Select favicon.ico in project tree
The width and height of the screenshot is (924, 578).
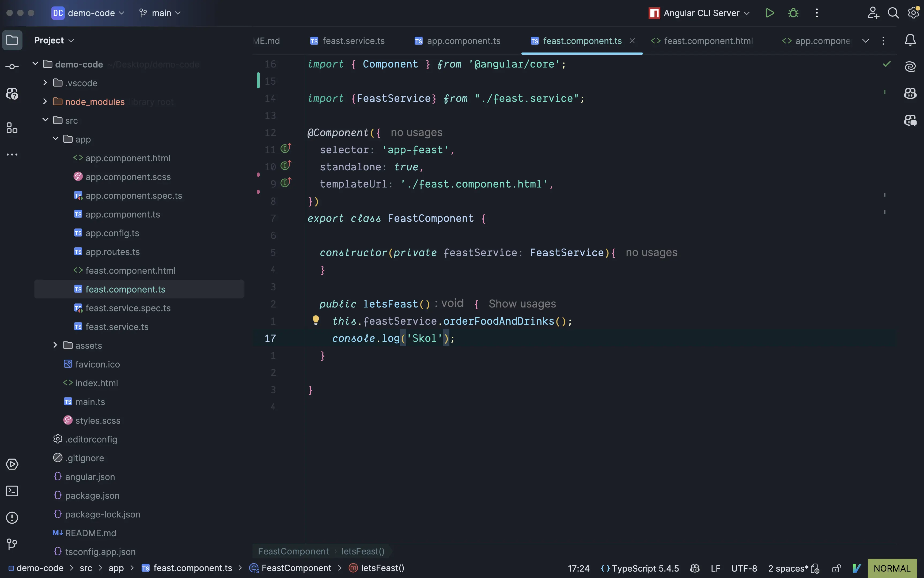tap(92, 364)
